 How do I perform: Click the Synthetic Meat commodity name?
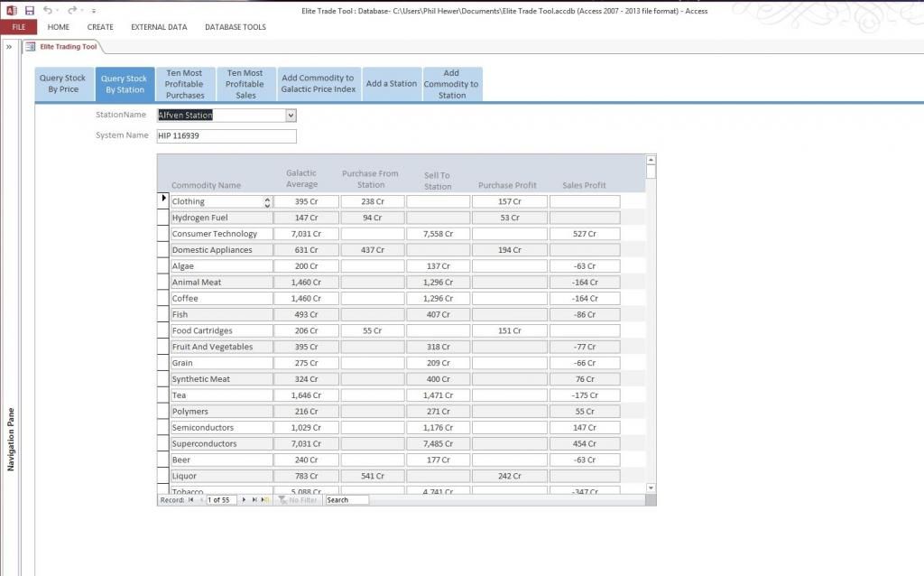[x=222, y=379]
